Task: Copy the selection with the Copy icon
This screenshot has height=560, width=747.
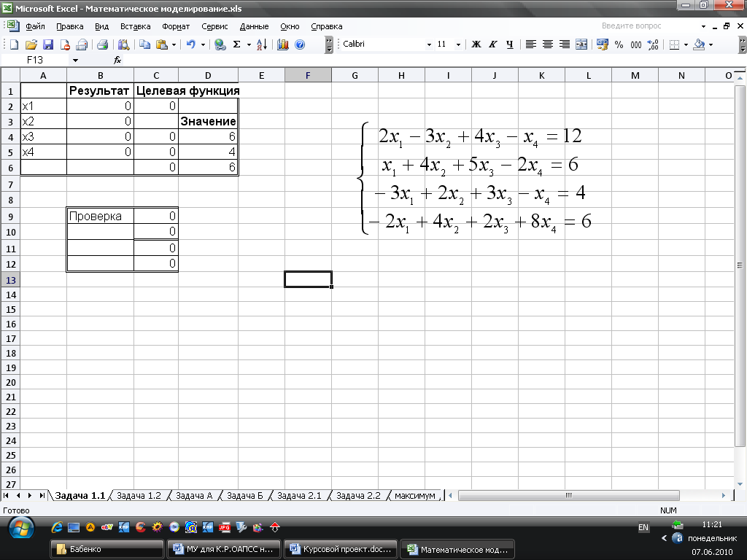Action: (145, 44)
